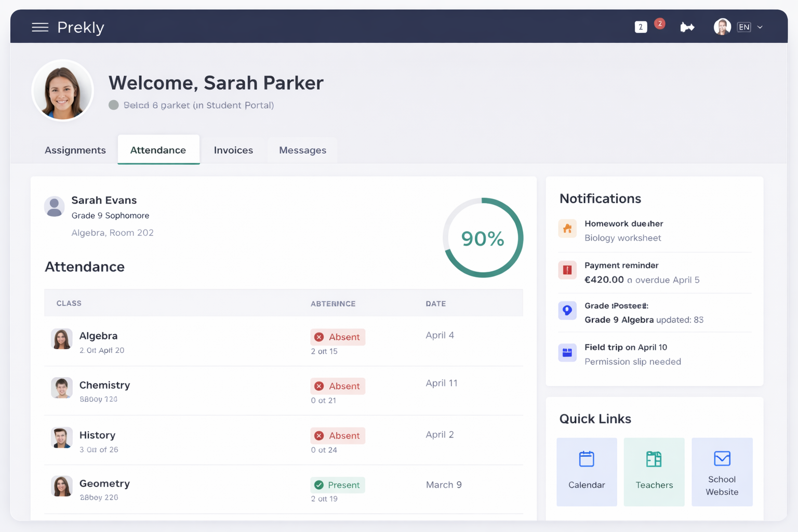Open the Messages tab
The width and height of the screenshot is (798, 532).
[x=303, y=150]
